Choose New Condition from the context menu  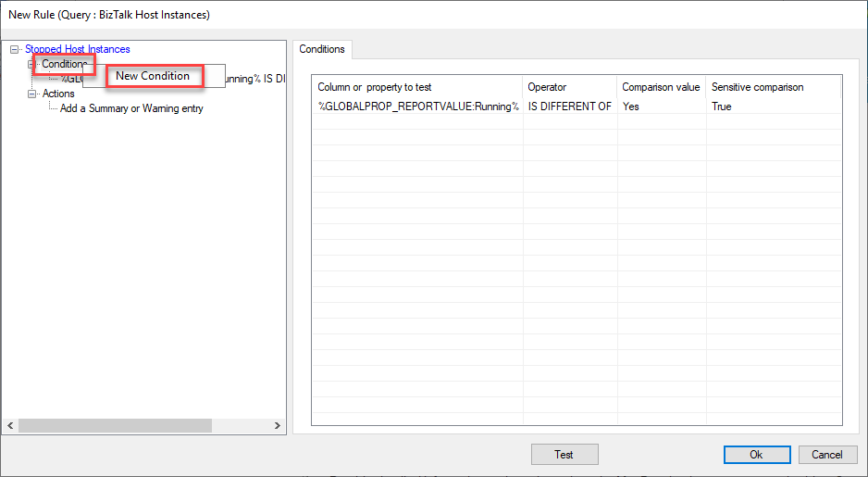(154, 76)
